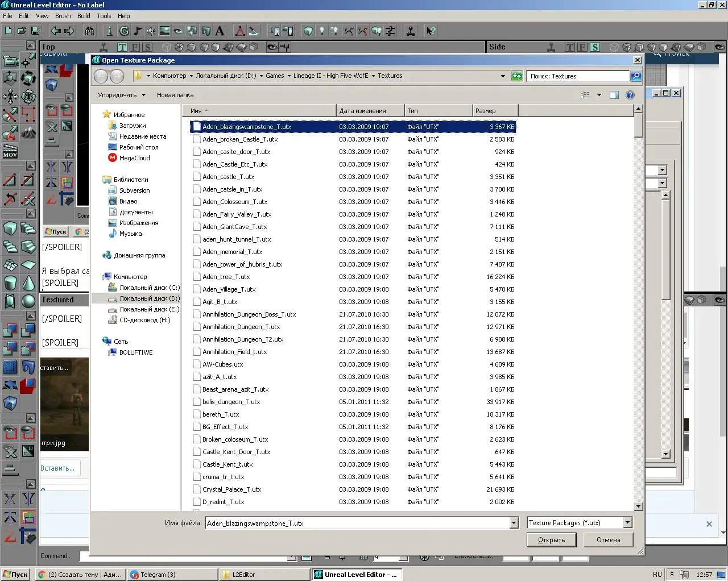Toggle the T mode in Side viewport

point(570,47)
